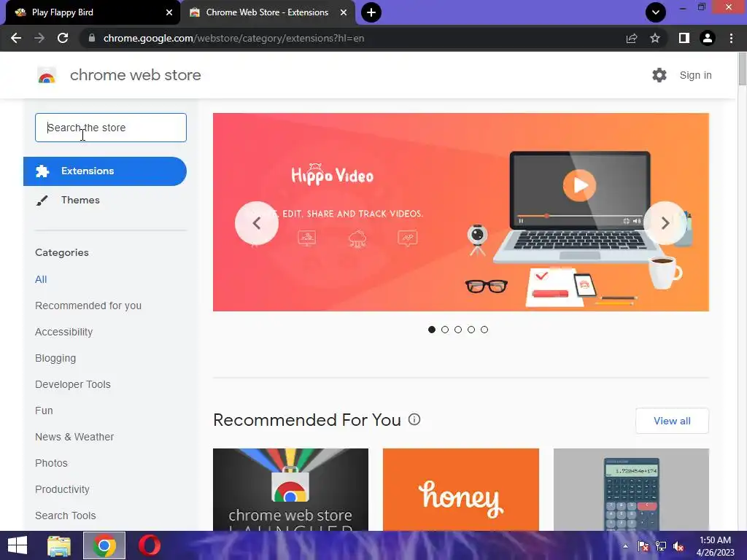Open the Fun category
This screenshot has height=560, width=747.
[44, 411]
